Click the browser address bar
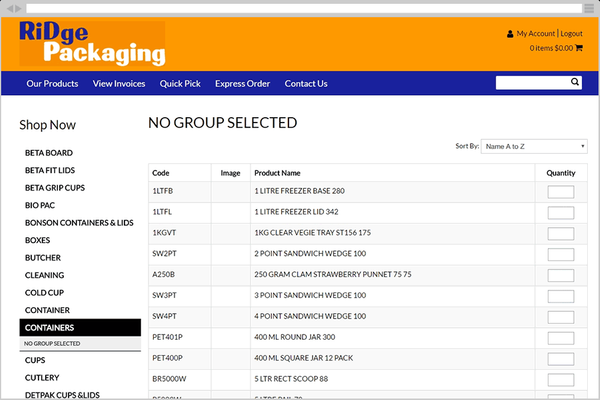The image size is (600, 400). pos(304,8)
